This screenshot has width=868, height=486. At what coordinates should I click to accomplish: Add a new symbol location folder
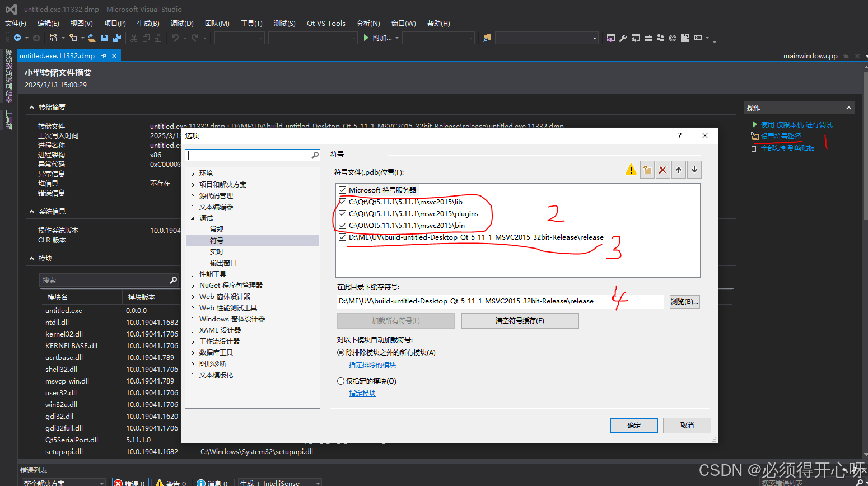tap(647, 170)
